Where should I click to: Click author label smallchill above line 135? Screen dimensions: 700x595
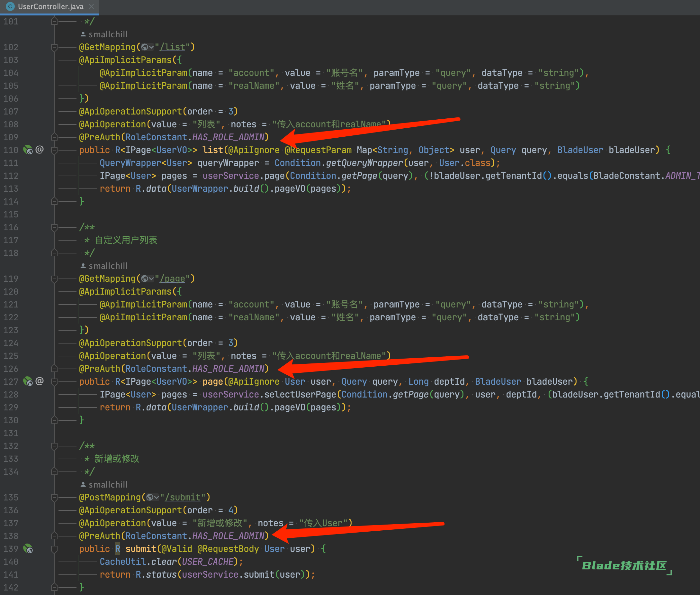(108, 485)
